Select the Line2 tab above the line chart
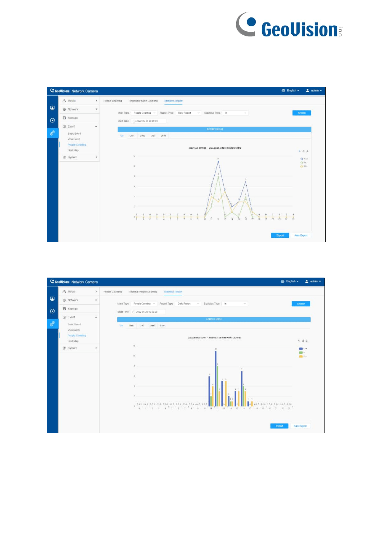This screenshot has height=554, width=392. click(142, 136)
